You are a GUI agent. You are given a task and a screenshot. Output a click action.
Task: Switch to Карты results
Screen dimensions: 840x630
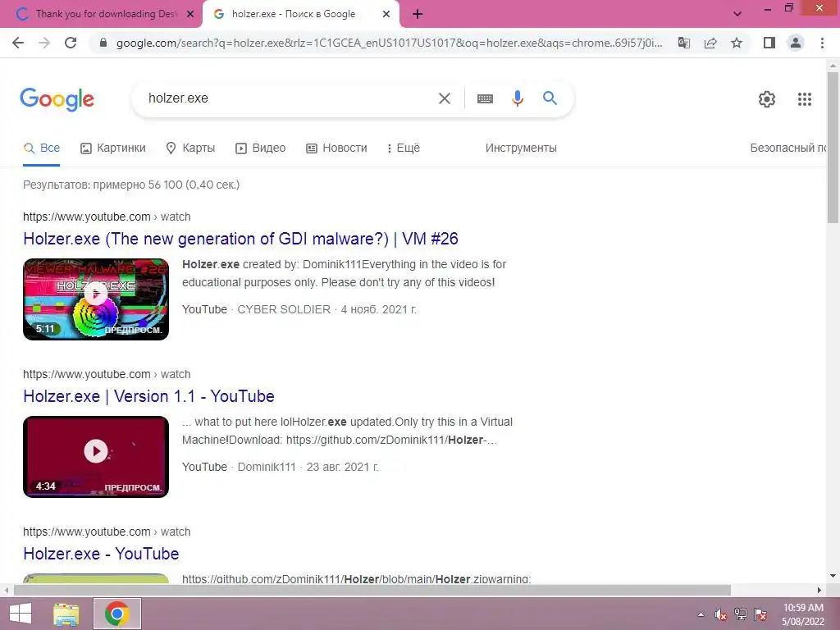point(190,148)
